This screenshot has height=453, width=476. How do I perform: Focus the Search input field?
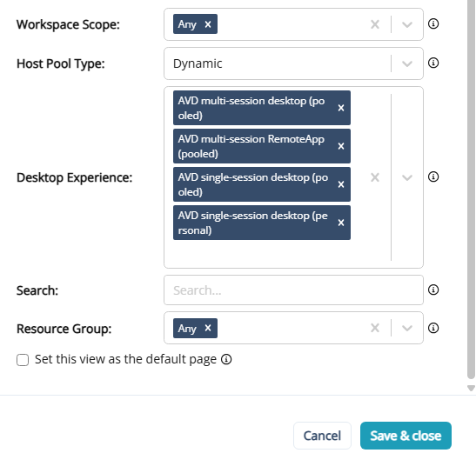tap(293, 290)
